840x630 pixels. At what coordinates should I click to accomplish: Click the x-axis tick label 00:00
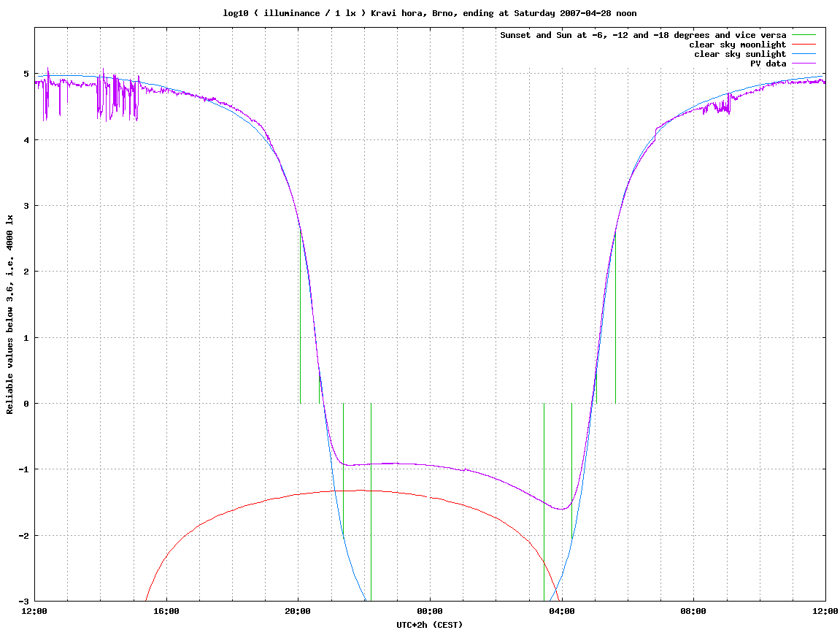point(430,611)
